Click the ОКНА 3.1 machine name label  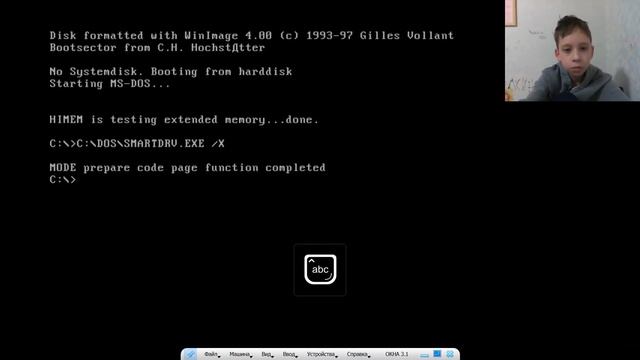click(x=396, y=354)
